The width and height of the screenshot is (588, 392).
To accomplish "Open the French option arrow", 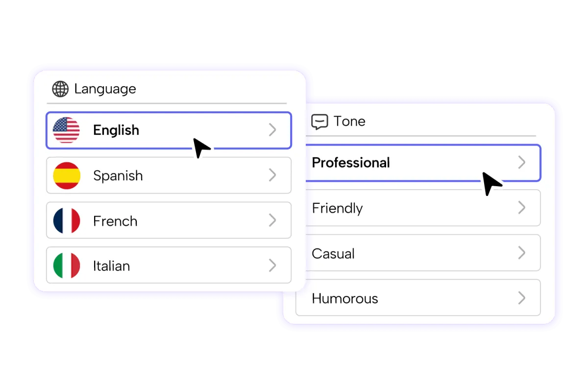I will coord(272,220).
